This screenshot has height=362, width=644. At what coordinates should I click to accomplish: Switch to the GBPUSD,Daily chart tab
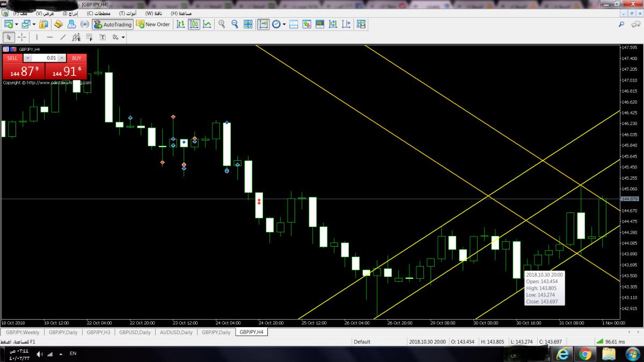tap(135, 333)
